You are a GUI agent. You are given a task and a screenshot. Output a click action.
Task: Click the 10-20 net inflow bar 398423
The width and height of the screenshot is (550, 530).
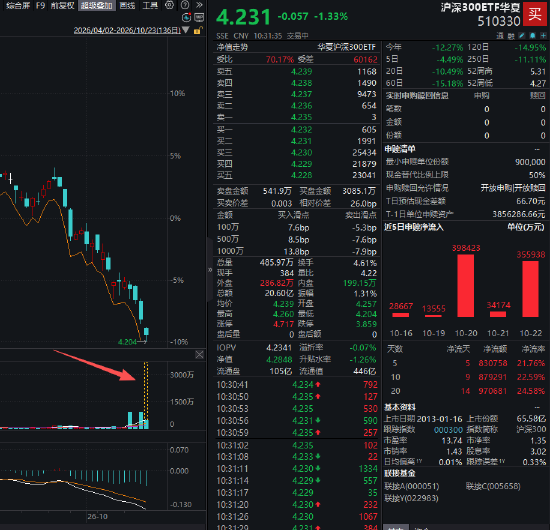[466, 286]
